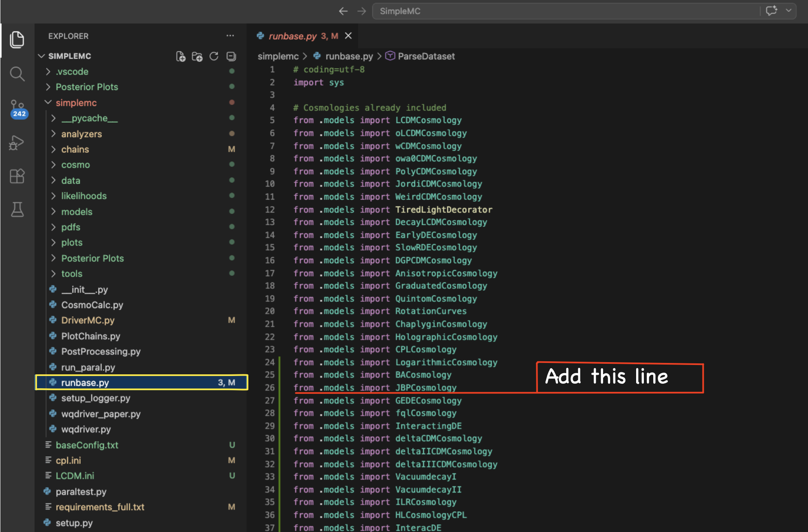Open the Testing flask icon
This screenshot has width=808, height=532.
point(17,209)
